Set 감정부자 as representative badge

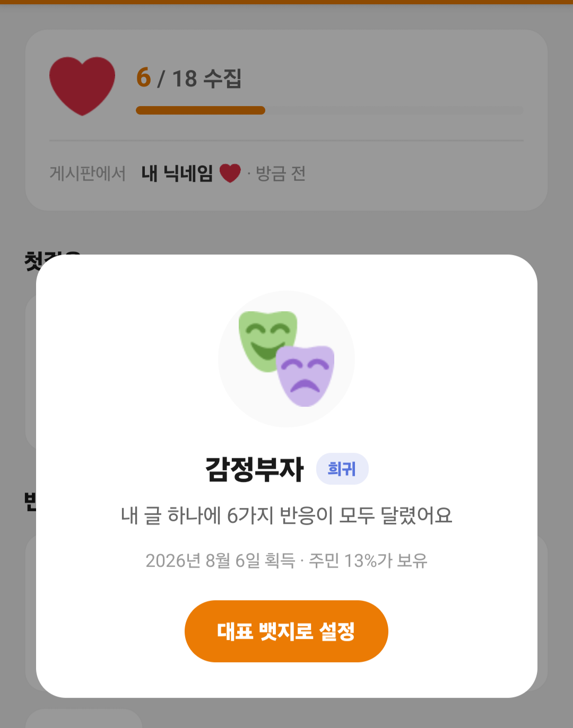pos(286,631)
